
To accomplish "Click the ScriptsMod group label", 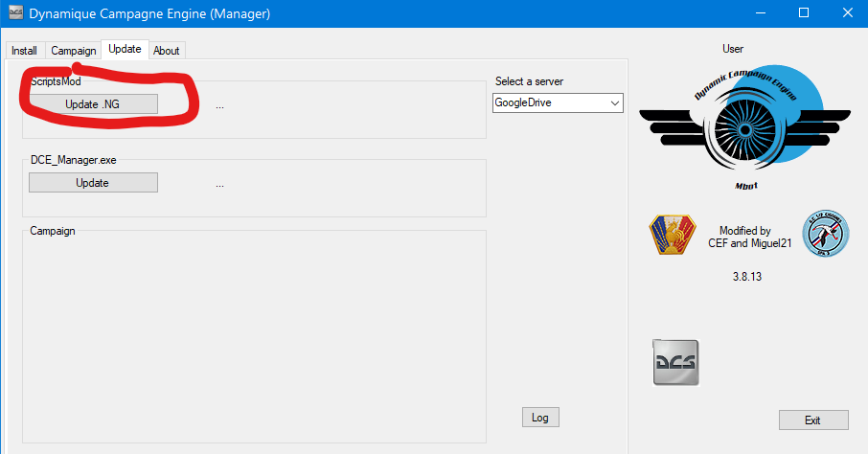I will click(x=56, y=81).
